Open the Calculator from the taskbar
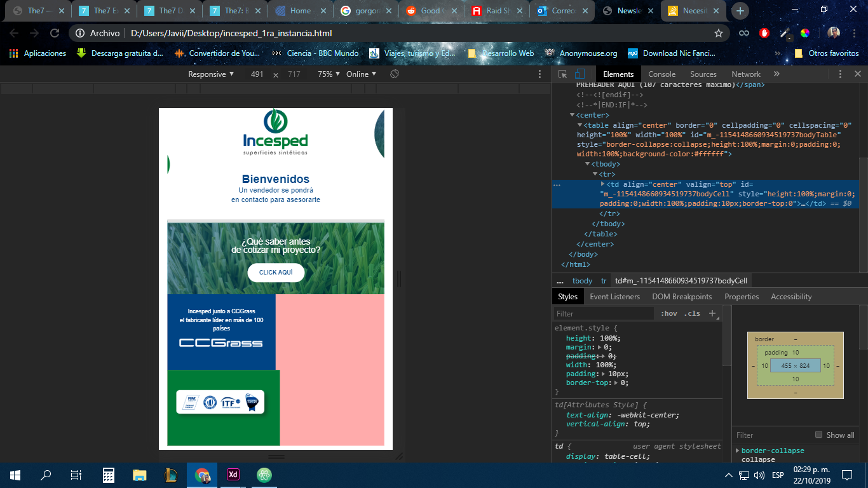868x488 pixels. tap(109, 475)
